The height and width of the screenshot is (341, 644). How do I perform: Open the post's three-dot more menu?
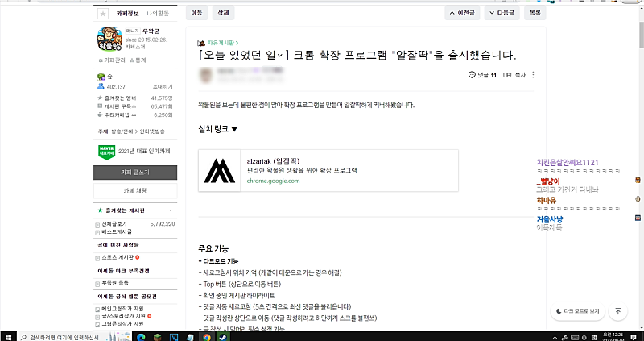[x=533, y=75]
